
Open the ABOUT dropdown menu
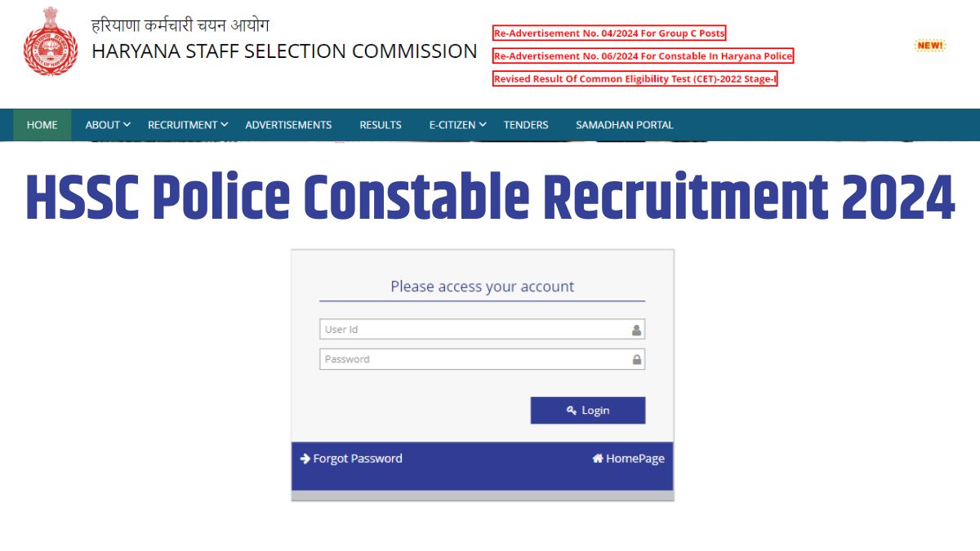point(106,125)
